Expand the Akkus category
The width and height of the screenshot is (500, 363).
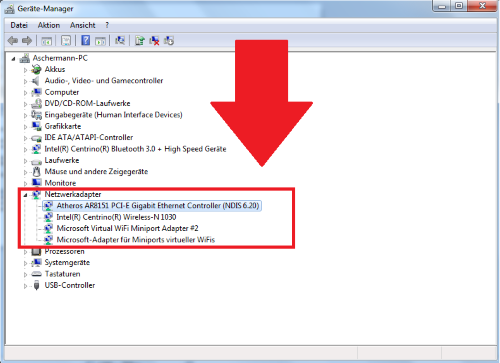[25, 70]
